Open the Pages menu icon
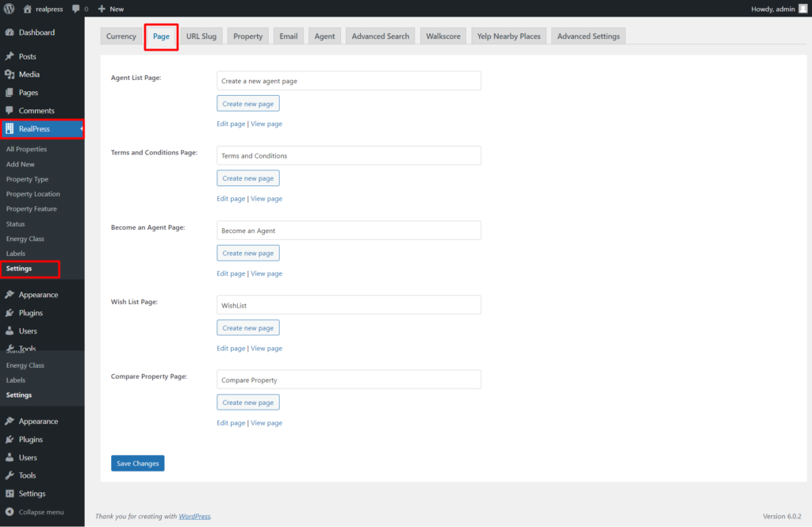The image size is (812, 527). click(10, 92)
